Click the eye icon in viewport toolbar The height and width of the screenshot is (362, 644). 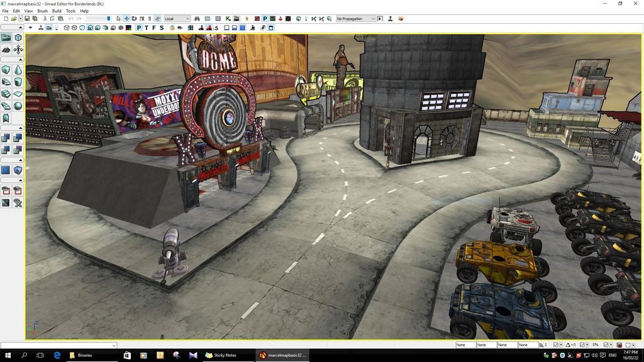click(x=180, y=28)
